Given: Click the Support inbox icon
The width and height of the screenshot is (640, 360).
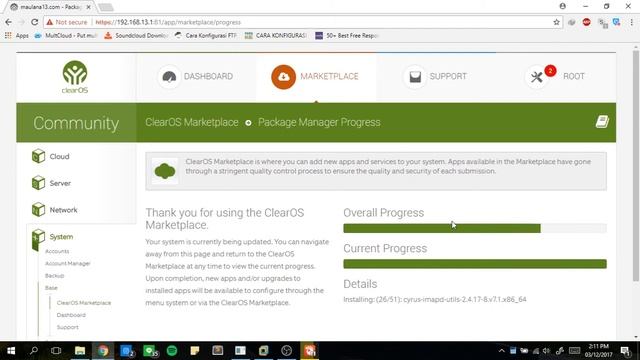Looking at the screenshot, I should click(x=415, y=76).
